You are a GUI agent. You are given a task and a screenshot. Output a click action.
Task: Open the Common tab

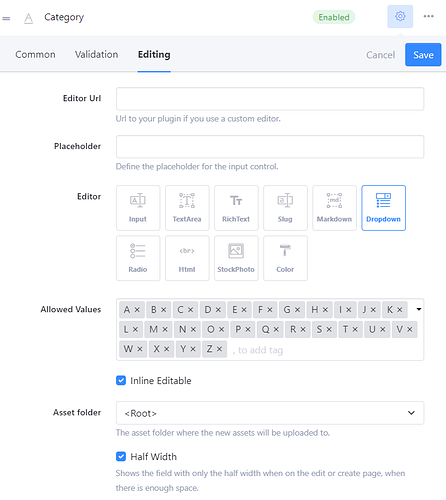pyautogui.click(x=35, y=54)
